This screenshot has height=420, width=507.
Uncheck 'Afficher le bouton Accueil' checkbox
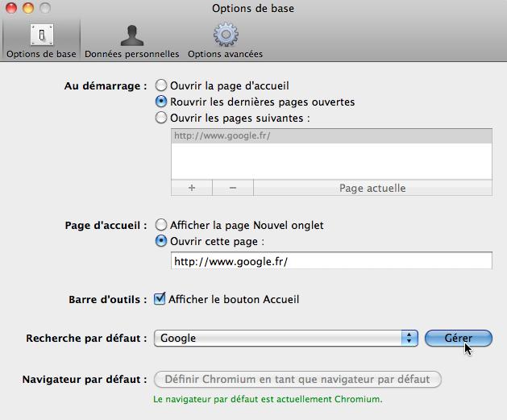pos(160,299)
